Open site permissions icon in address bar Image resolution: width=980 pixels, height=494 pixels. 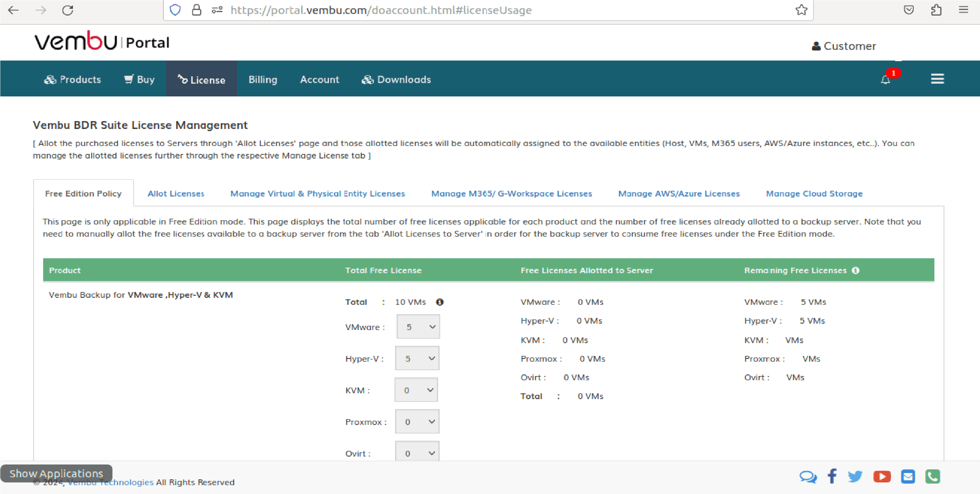[217, 10]
